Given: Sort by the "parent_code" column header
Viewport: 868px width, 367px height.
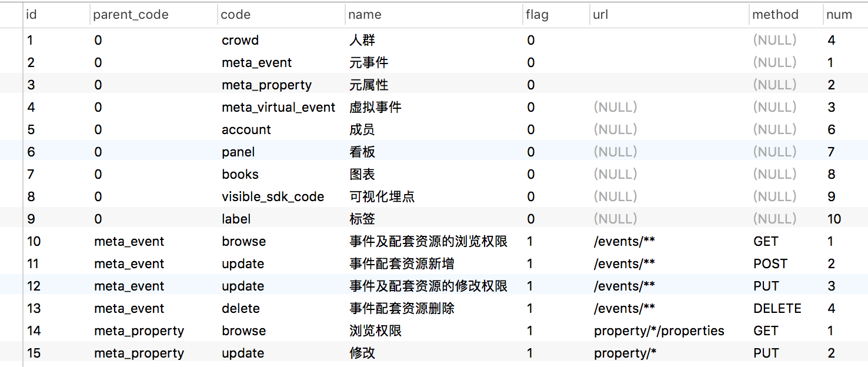Looking at the screenshot, I should click(x=131, y=15).
